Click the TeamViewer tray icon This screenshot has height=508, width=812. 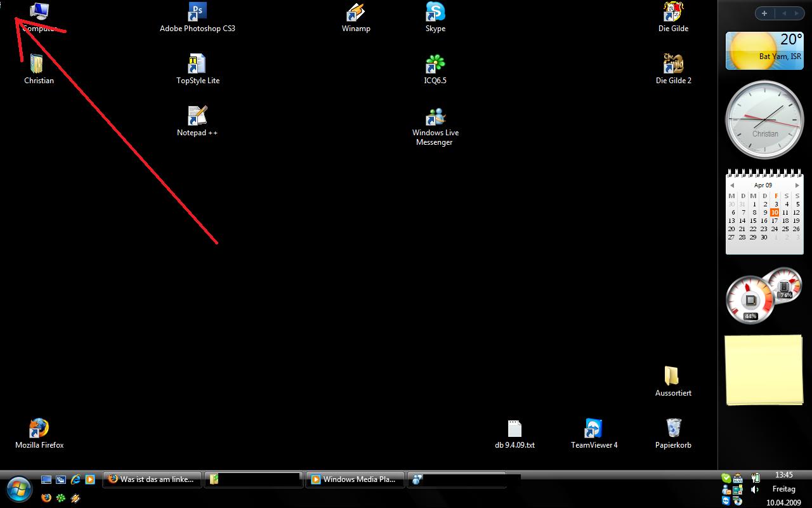point(726,501)
